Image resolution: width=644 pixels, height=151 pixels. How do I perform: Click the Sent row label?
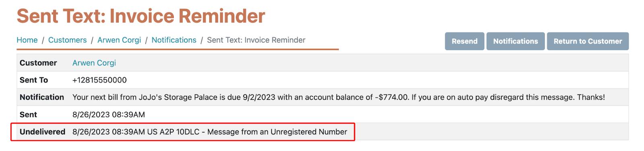tap(28, 115)
